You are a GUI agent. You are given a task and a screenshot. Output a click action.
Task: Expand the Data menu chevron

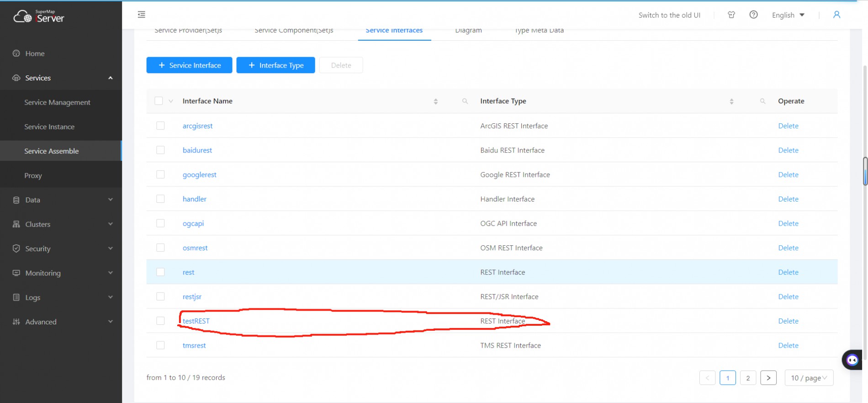coord(111,200)
